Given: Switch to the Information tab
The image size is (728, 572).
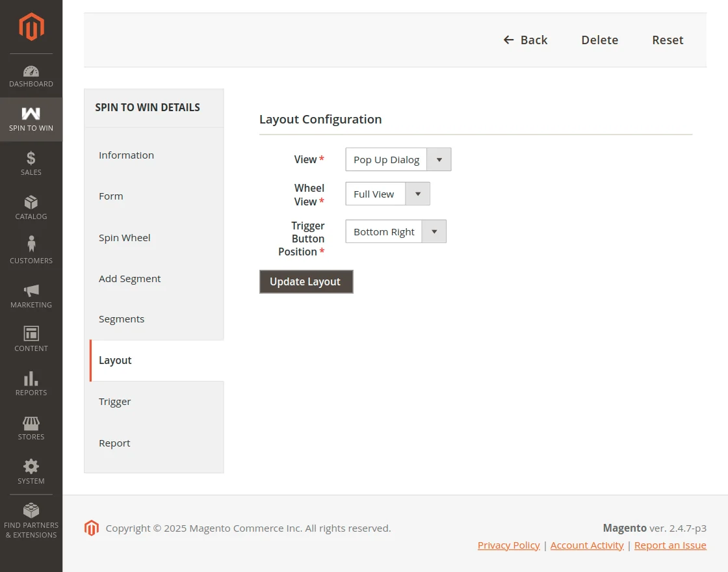Looking at the screenshot, I should click(153, 155).
